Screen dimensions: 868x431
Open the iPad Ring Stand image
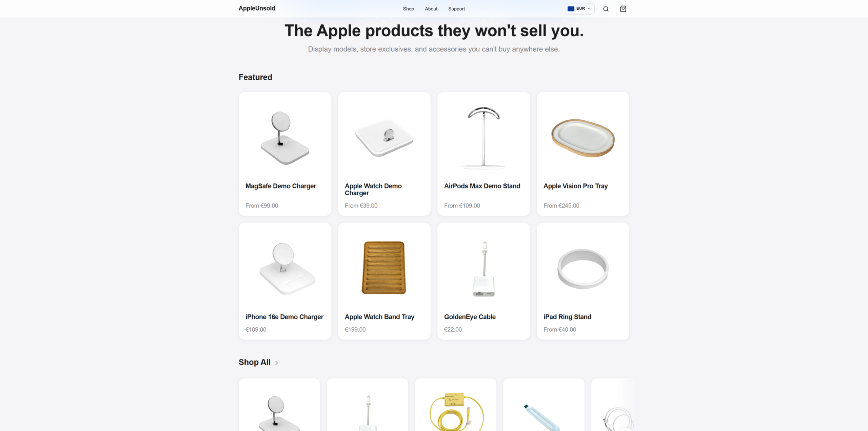tap(583, 269)
